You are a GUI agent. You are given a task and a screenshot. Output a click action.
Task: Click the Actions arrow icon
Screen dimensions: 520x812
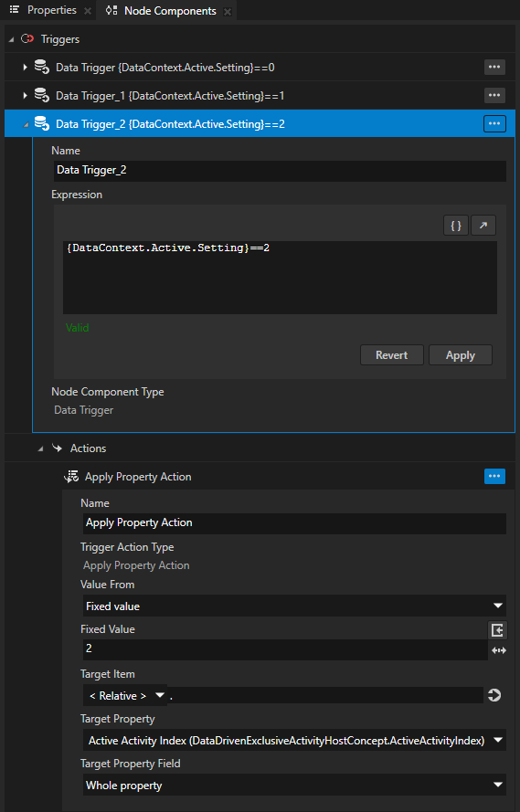click(57, 448)
